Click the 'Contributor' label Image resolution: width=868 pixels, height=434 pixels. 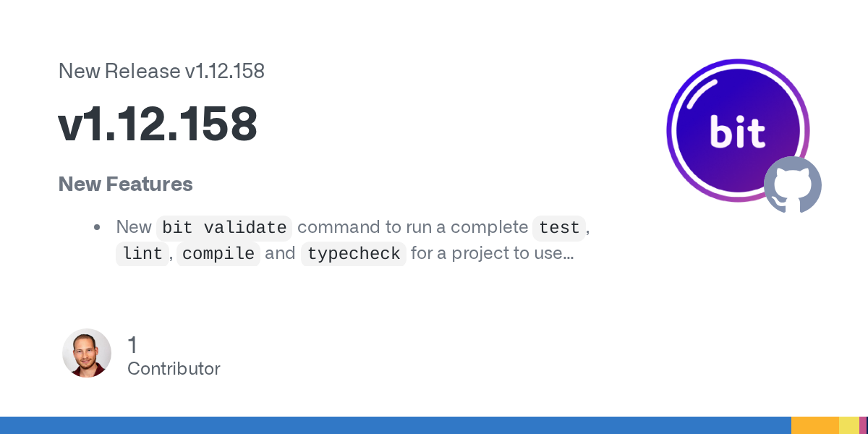click(174, 369)
